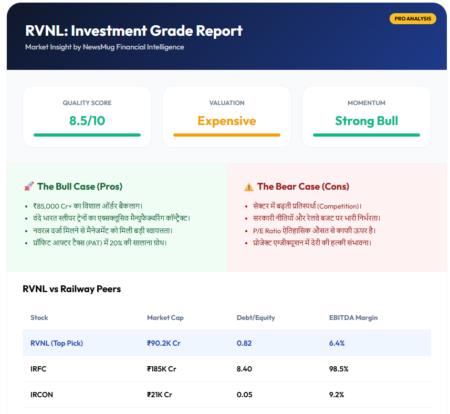Click the bullet mentioning '(Competition)'
The image size is (450, 414).
[x=307, y=206]
